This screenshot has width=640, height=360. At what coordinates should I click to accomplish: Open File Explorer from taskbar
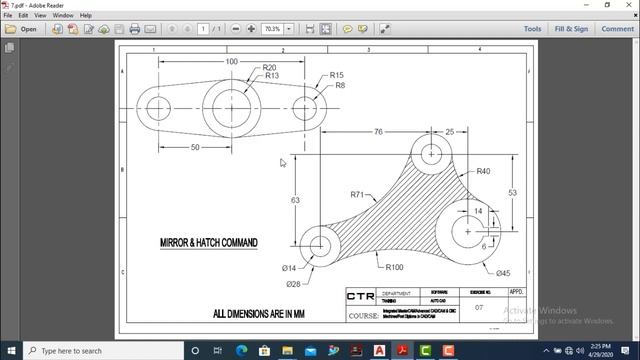coord(287,351)
